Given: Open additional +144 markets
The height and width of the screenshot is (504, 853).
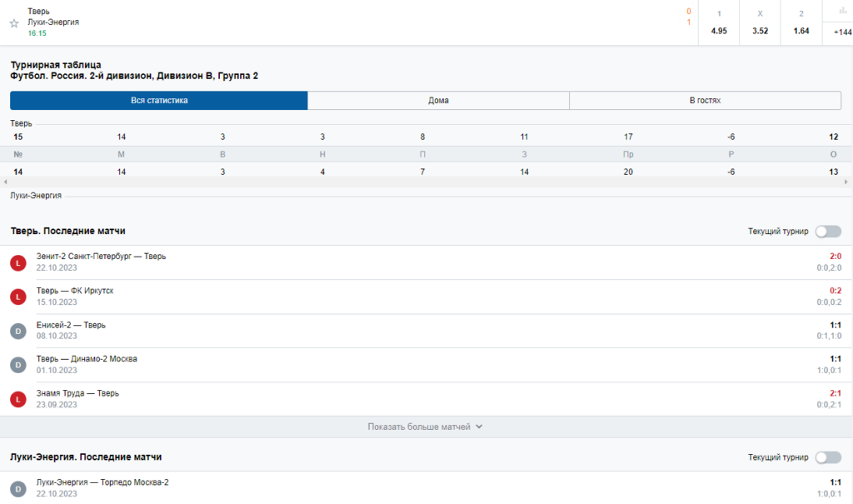Looking at the screenshot, I should click(842, 32).
